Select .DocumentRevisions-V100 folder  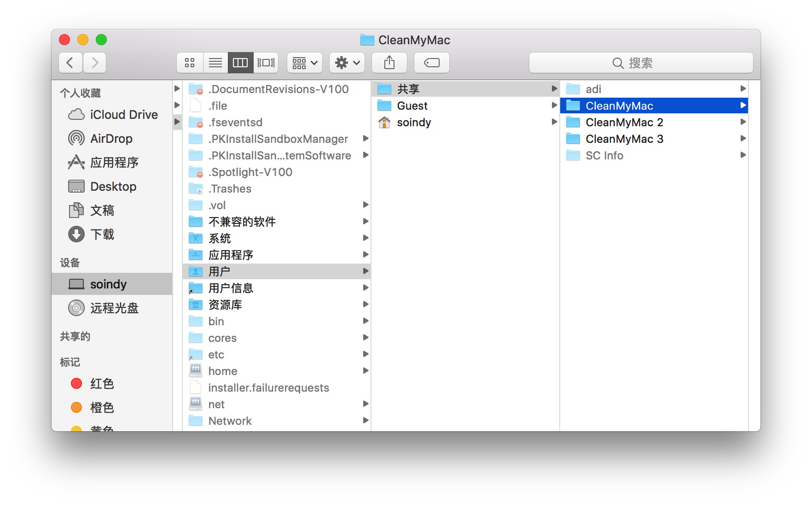click(276, 89)
